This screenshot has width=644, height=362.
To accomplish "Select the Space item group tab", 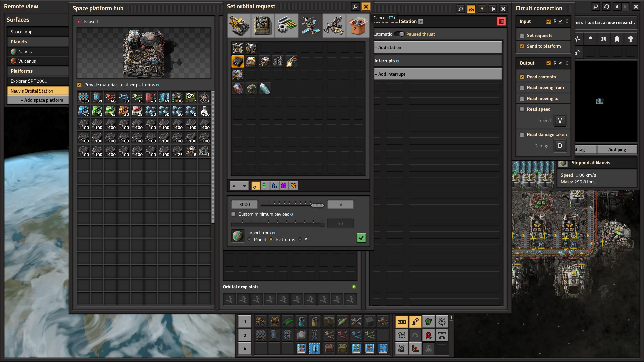I will coord(310,25).
